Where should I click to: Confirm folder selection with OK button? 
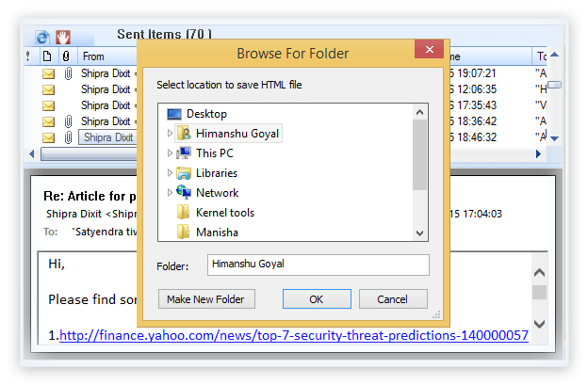coord(317,298)
